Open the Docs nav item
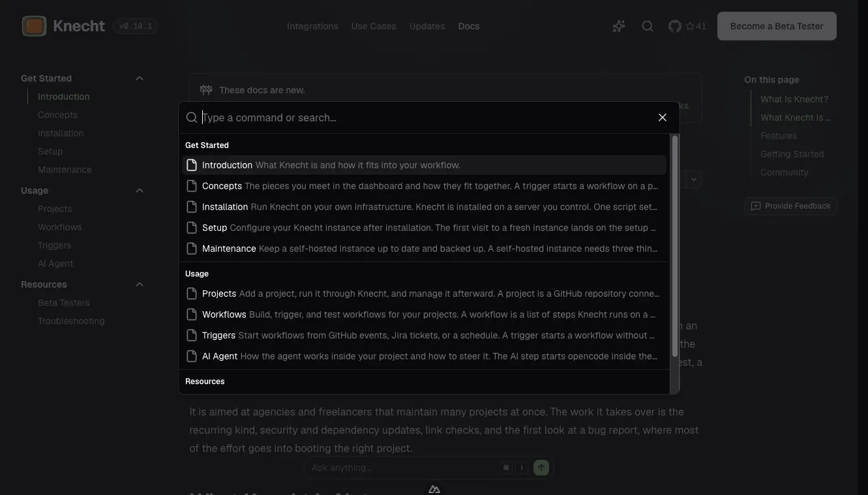Image resolution: width=868 pixels, height=495 pixels. (469, 26)
